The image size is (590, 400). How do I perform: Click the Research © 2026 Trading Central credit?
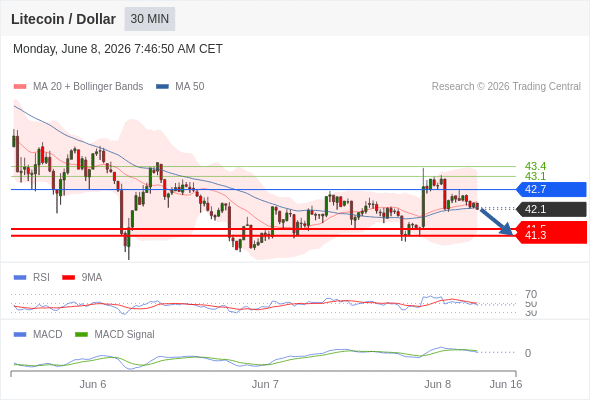[x=506, y=87]
